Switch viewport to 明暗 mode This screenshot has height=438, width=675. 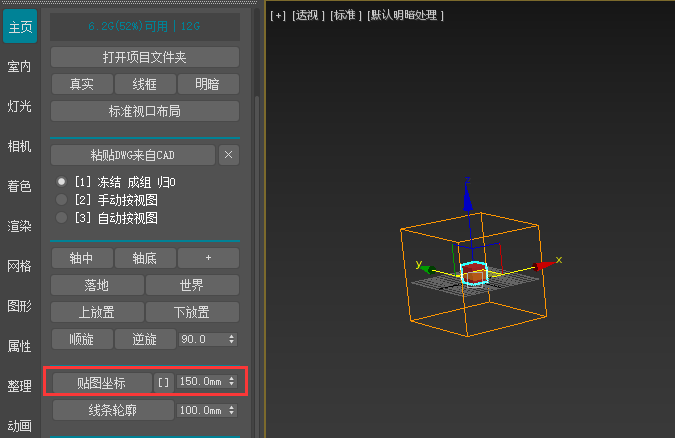click(x=208, y=84)
